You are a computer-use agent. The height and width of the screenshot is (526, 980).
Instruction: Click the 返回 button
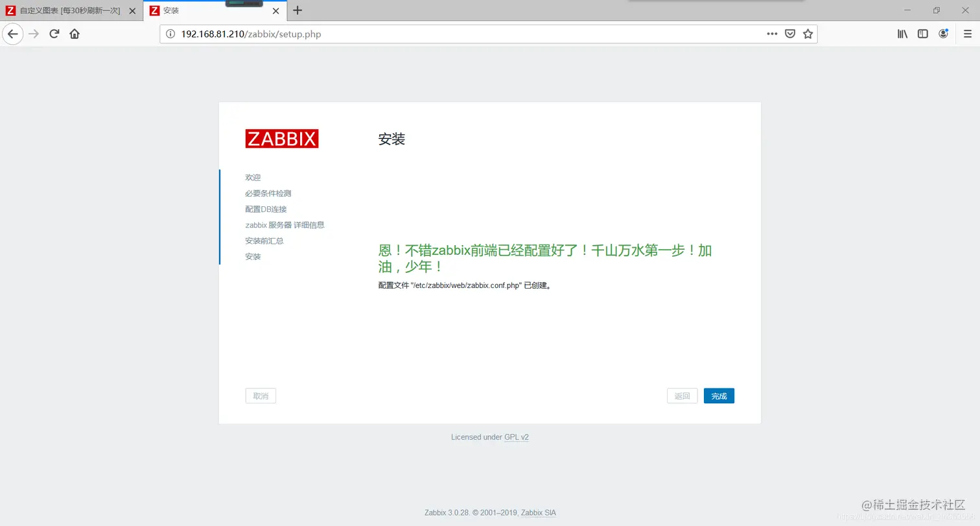pyautogui.click(x=682, y=396)
